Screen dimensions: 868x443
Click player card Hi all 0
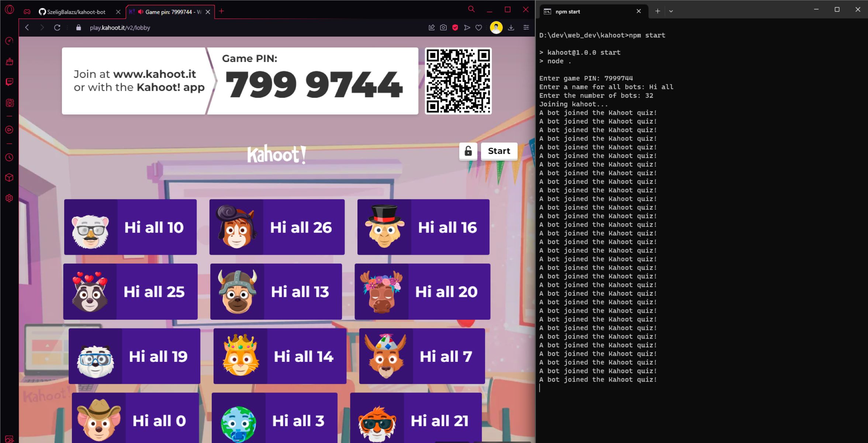(x=135, y=418)
